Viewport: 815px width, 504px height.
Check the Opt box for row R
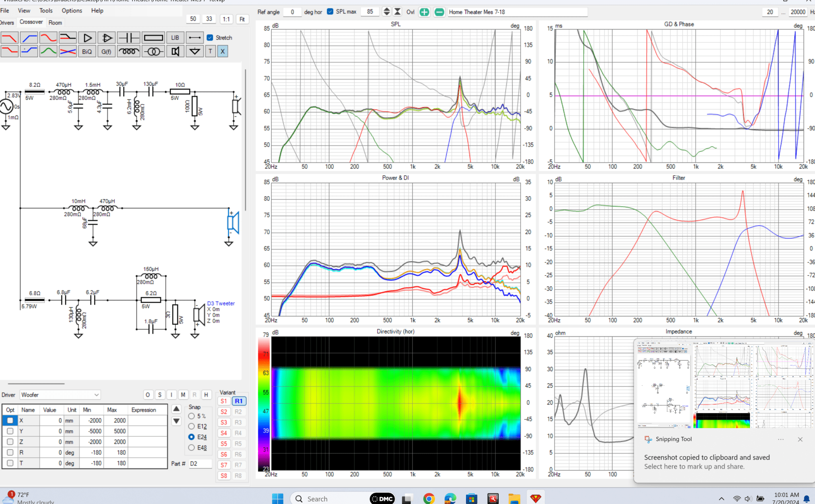(x=10, y=453)
